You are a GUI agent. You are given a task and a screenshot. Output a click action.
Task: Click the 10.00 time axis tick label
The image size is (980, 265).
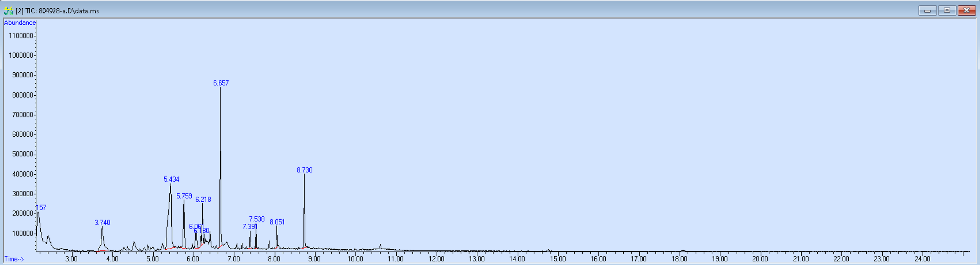click(355, 259)
